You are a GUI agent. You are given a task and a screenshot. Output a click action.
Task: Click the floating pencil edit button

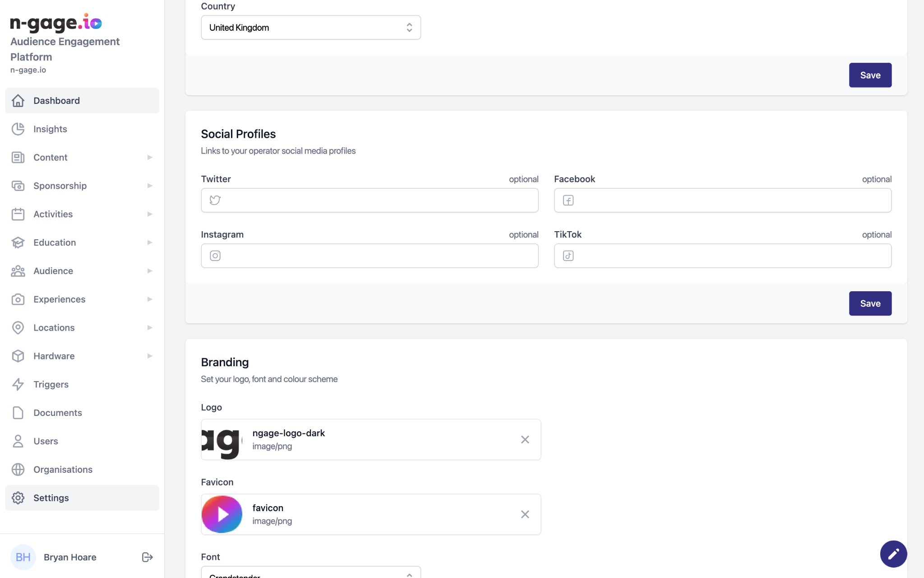(893, 554)
